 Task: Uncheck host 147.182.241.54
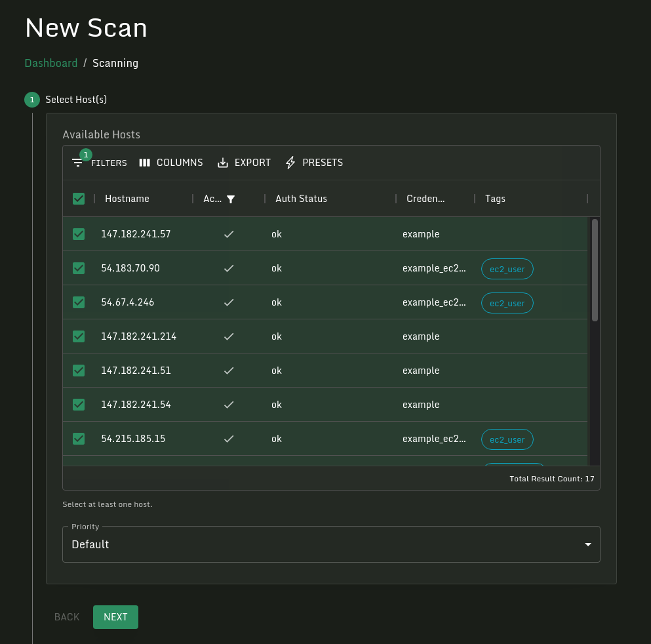click(79, 405)
